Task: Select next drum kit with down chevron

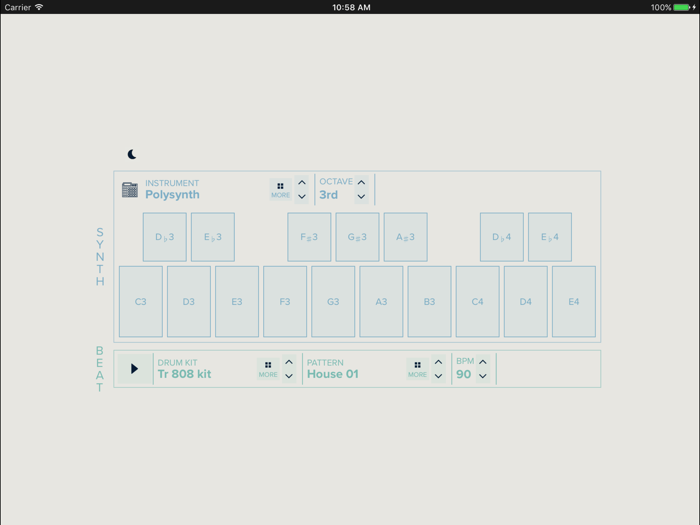Action: coord(289,376)
